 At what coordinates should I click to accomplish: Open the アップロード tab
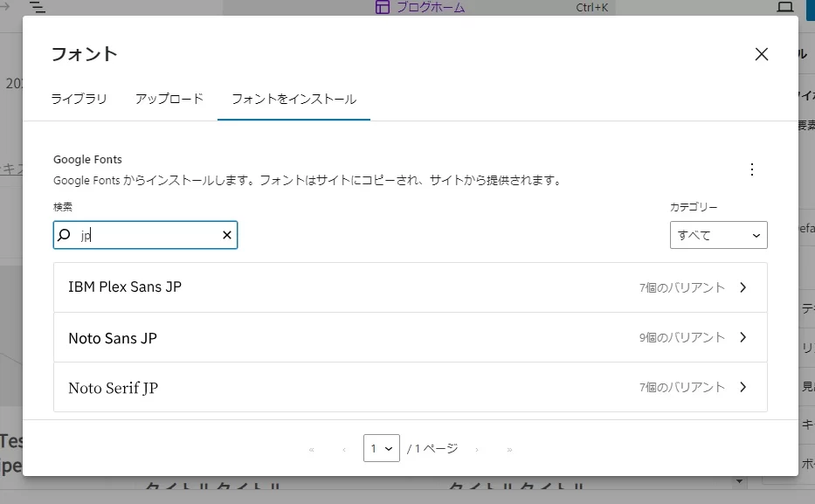(x=169, y=99)
